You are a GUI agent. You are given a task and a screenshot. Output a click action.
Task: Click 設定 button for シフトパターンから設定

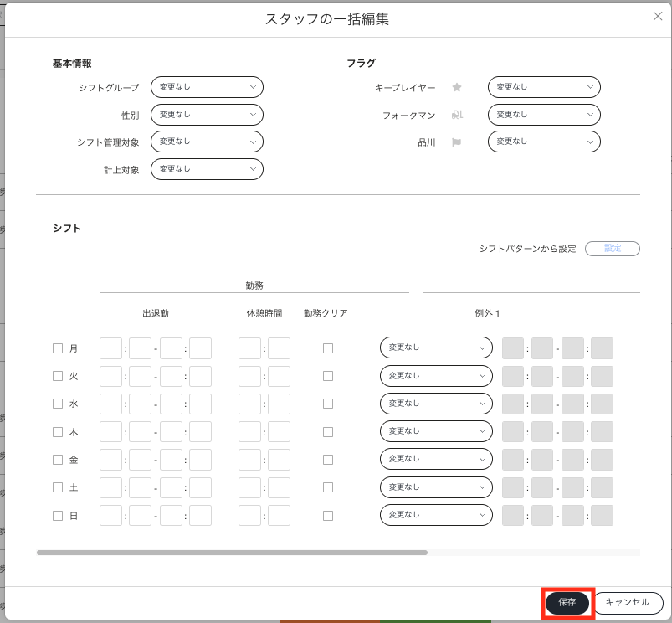coord(613,248)
